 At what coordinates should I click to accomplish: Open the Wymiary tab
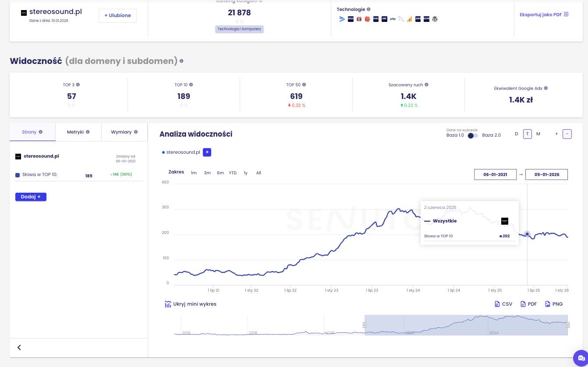pyautogui.click(x=124, y=132)
